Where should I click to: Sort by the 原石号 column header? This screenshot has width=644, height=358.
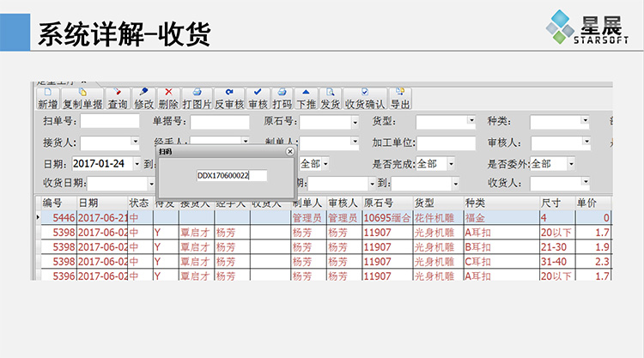coord(378,203)
